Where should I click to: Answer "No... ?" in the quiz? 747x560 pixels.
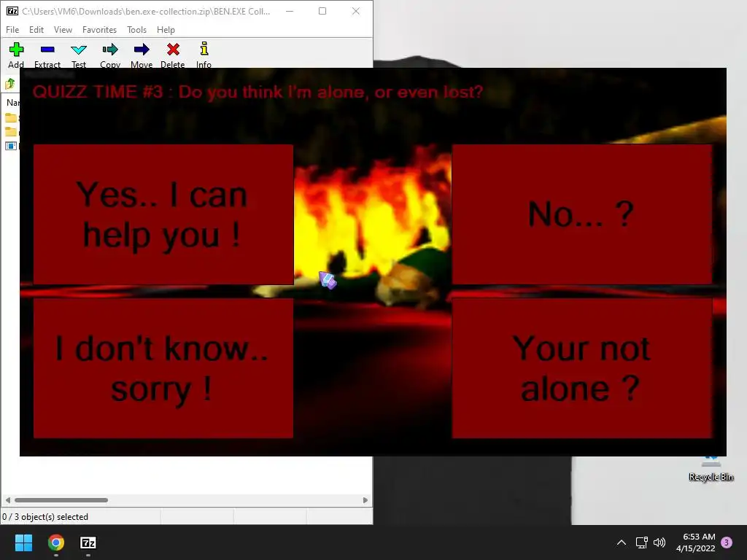pos(581,214)
